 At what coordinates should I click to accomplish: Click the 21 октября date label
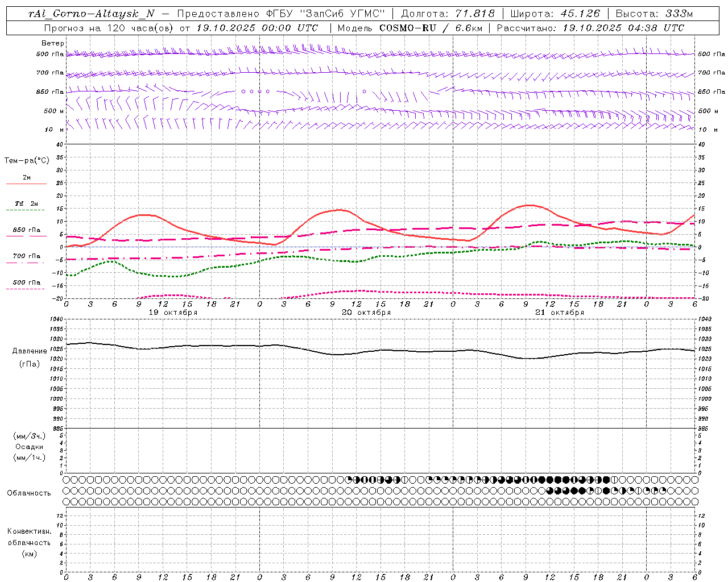coord(560,313)
